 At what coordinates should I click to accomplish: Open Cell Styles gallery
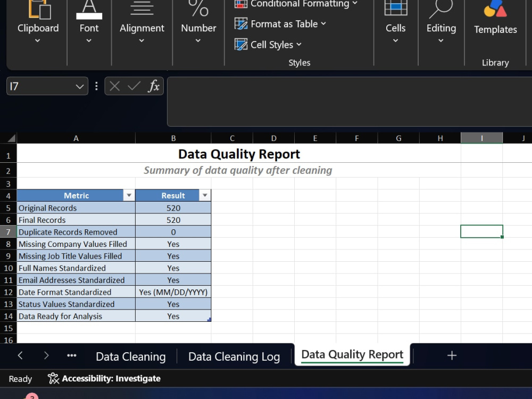tap(268, 45)
